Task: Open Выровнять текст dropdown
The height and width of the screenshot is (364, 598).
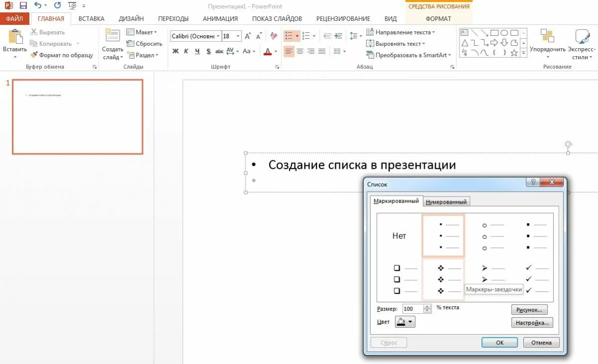Action: [x=396, y=44]
